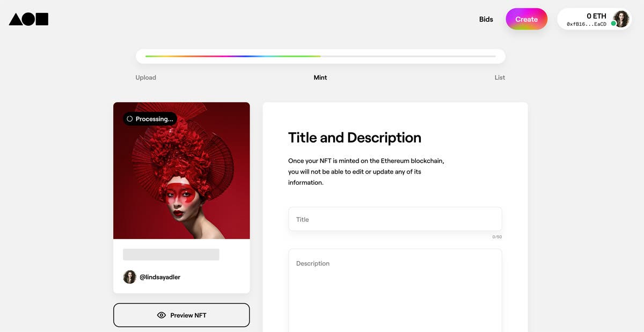Open the wallet menu showing 0 ETH
Screen dimensions: 644x332
594,19
